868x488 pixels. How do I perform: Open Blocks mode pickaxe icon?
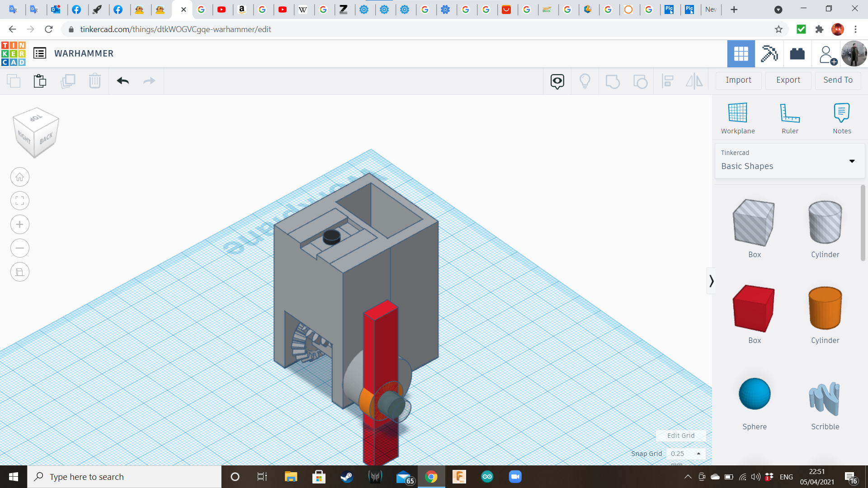pyautogui.click(x=769, y=54)
